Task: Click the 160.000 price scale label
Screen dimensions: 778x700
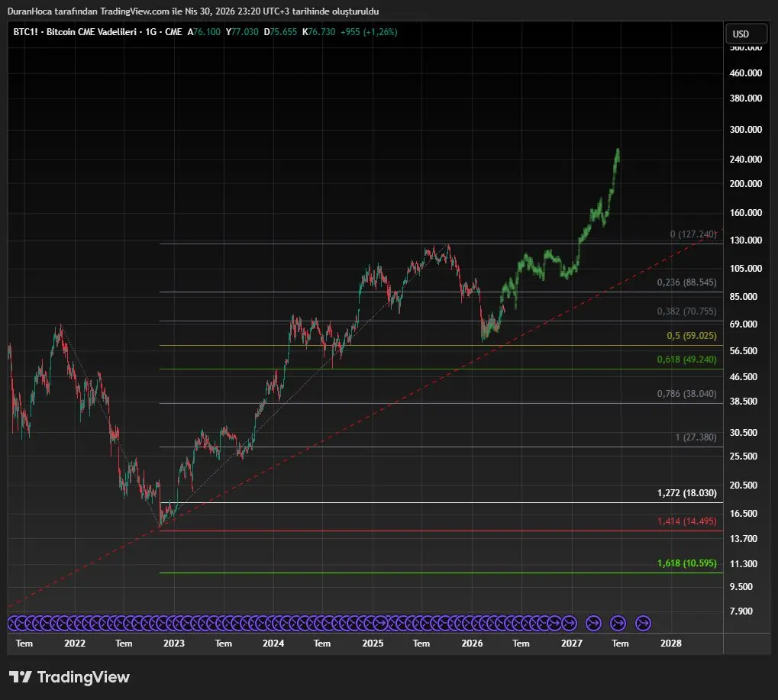Action: (x=746, y=212)
